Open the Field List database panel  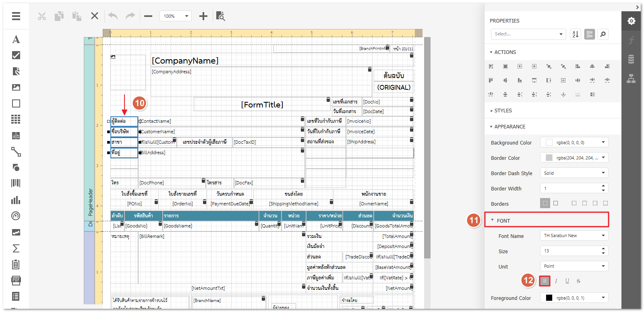point(631,59)
